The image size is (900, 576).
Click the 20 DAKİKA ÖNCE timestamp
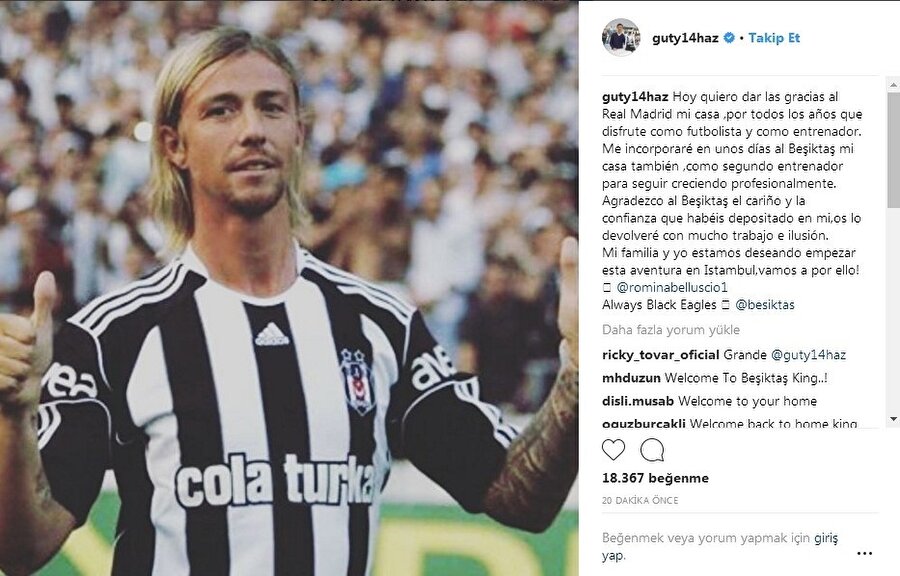coord(639,500)
